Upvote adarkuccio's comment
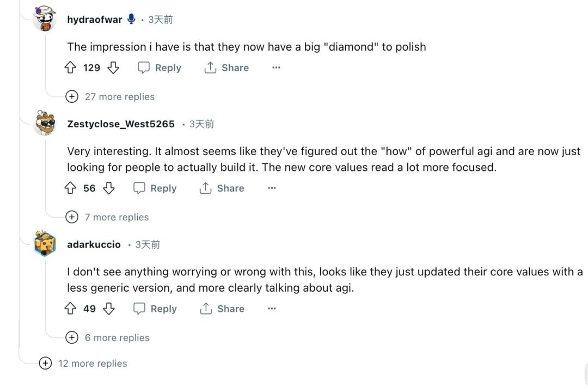Image resolution: width=588 pixels, height=388 pixels. [x=70, y=309]
